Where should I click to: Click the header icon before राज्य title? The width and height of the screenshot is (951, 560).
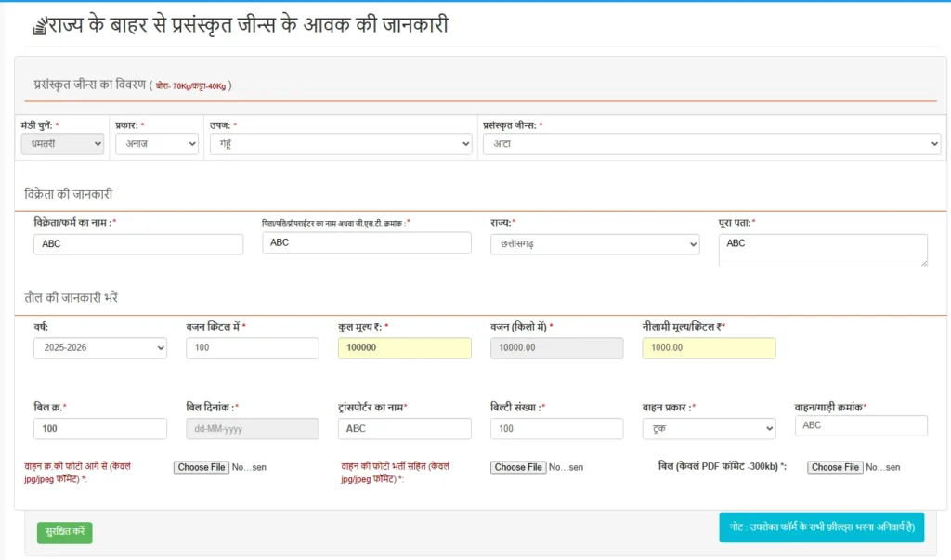(x=38, y=27)
